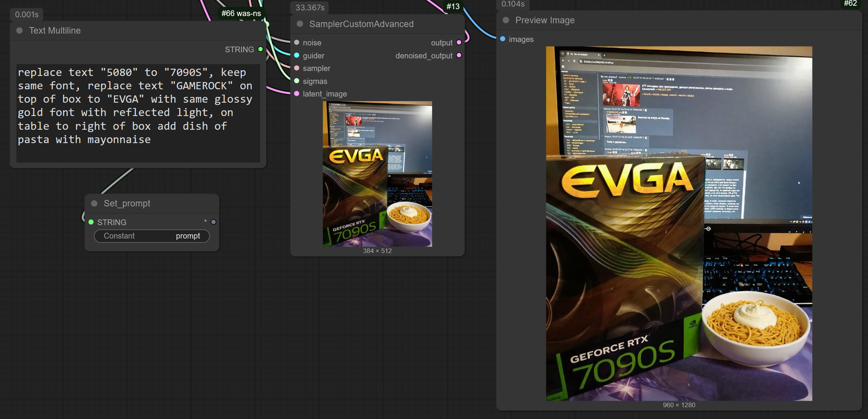The width and height of the screenshot is (868, 419).
Task: Click the STRING label on Set_prompt
Action: [112, 222]
